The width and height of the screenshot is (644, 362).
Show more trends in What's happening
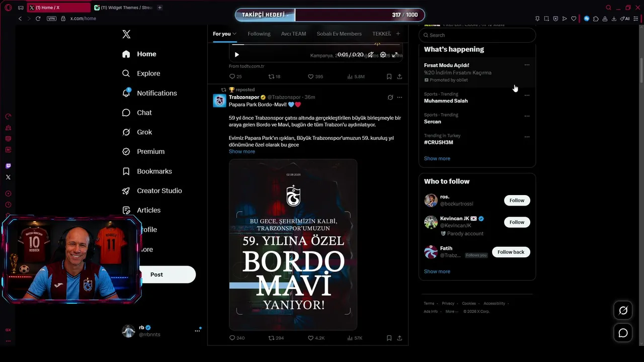pyautogui.click(x=437, y=158)
